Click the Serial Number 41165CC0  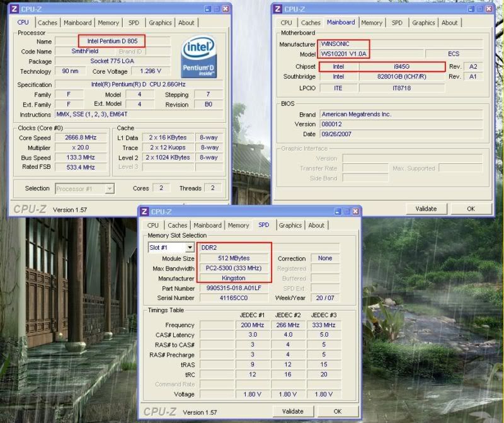tap(234, 298)
